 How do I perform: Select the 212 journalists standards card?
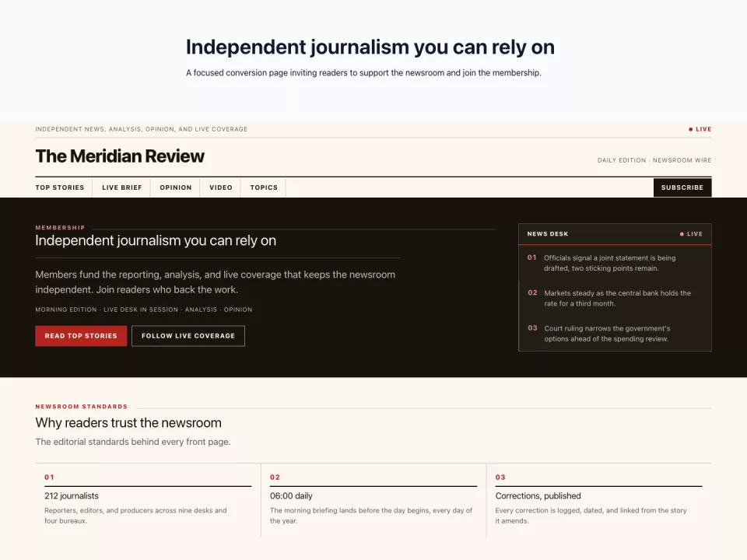(148, 500)
